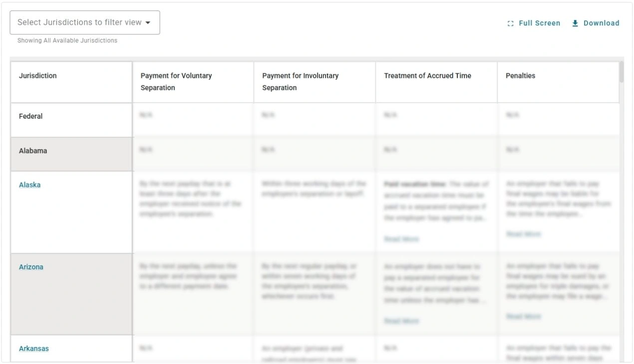Image resolution: width=634 pixels, height=364 pixels.
Task: Click the Full Screen expand icon
Action: (510, 23)
